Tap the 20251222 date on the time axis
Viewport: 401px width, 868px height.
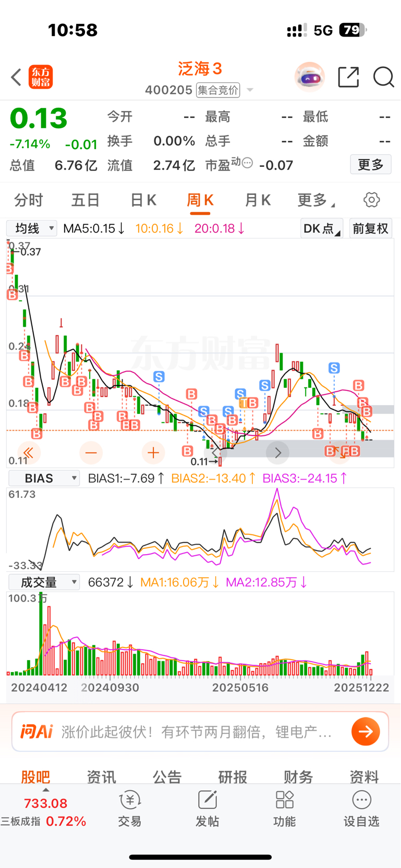(x=361, y=688)
